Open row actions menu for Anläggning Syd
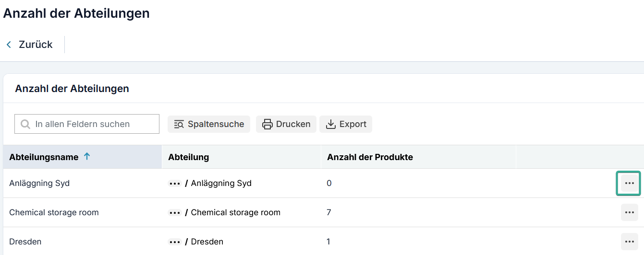This screenshot has height=255, width=644. point(629,183)
